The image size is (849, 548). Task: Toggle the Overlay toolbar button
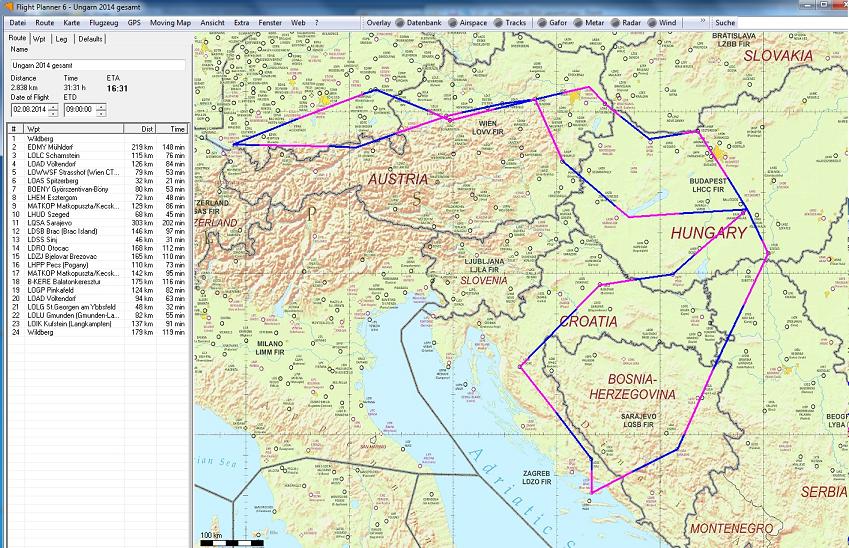(x=377, y=21)
